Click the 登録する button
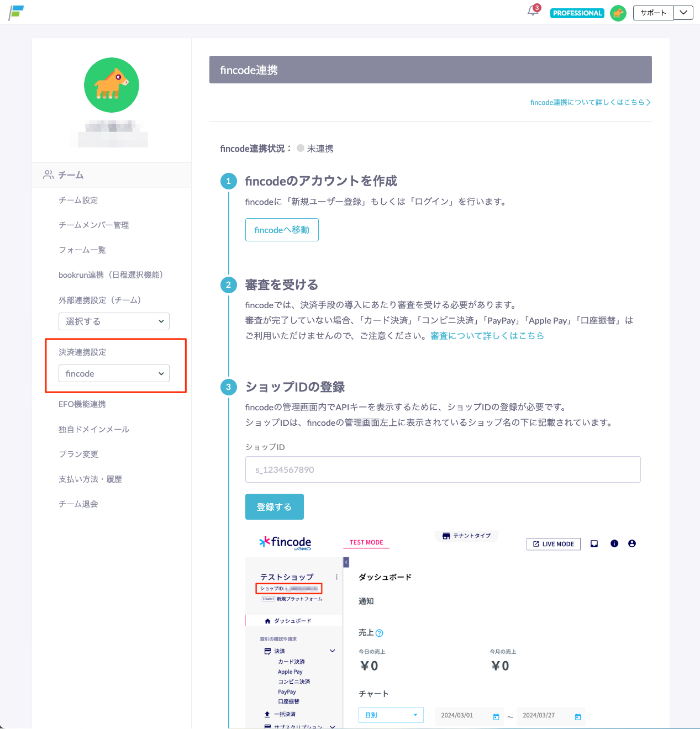The width and height of the screenshot is (700, 729). click(274, 506)
